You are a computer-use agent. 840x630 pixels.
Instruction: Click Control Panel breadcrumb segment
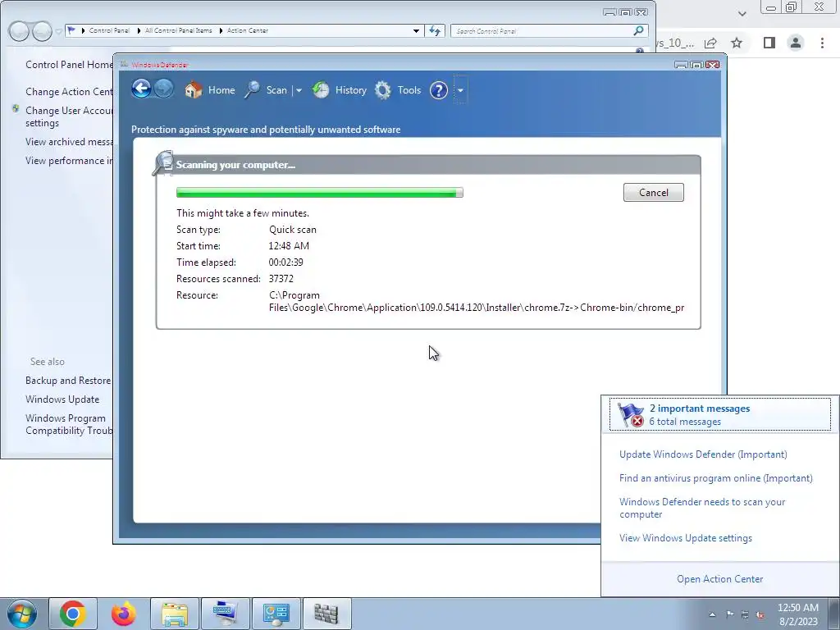pyautogui.click(x=109, y=30)
